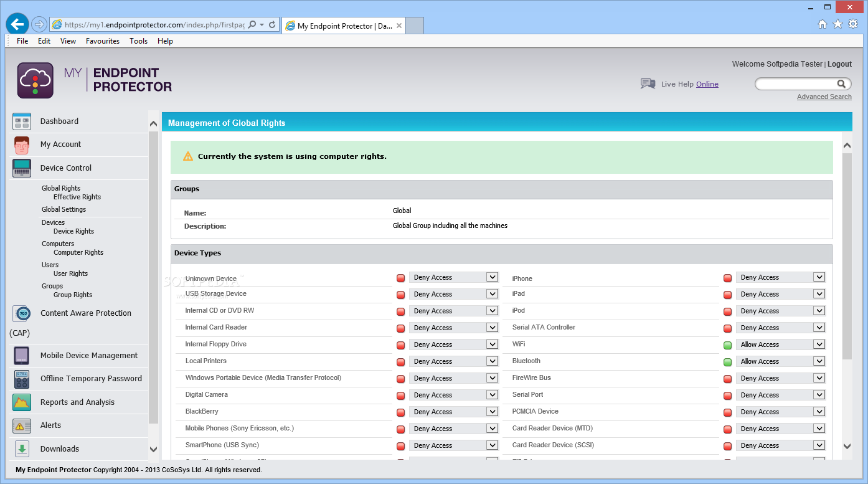Open the Tools menu
The height and width of the screenshot is (484, 868).
pos(139,41)
